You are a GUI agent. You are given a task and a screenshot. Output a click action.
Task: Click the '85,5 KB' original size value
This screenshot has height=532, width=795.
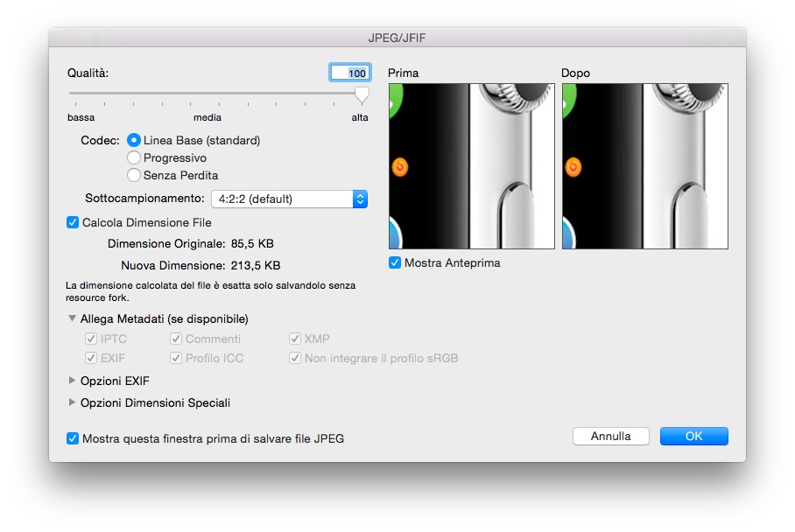coord(252,244)
